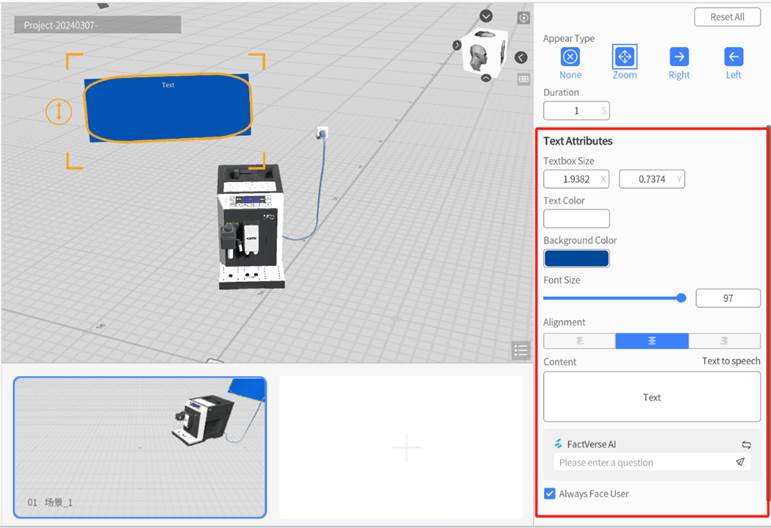
Task: Toggle the Always Face User checkbox
Action: 549,493
